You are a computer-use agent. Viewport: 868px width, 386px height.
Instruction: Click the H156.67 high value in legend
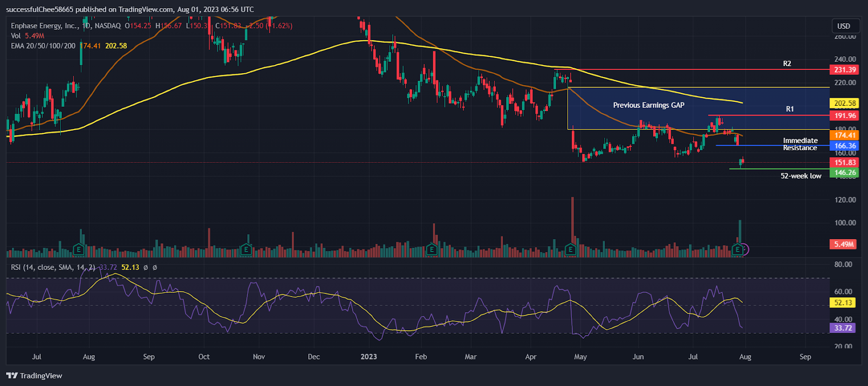pyautogui.click(x=169, y=25)
